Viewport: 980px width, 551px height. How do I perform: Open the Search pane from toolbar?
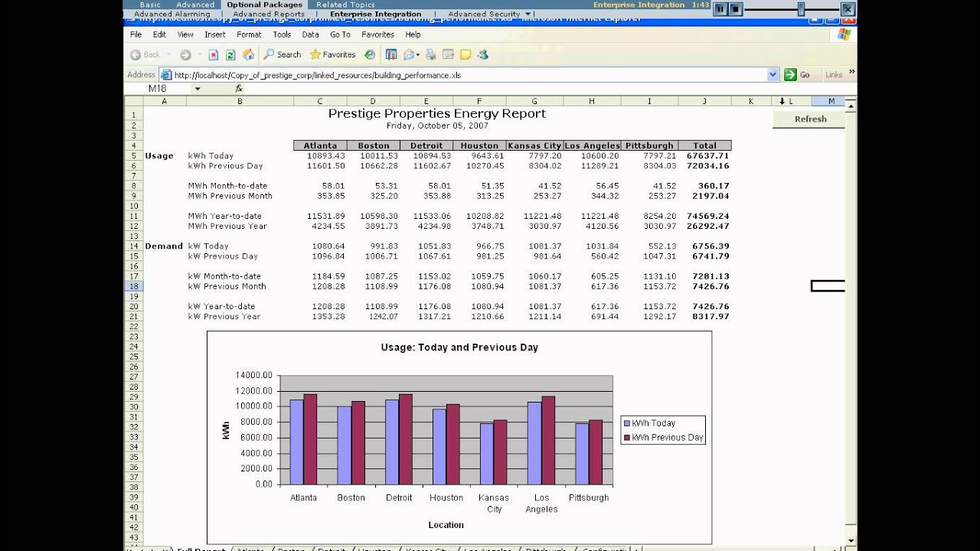[283, 54]
